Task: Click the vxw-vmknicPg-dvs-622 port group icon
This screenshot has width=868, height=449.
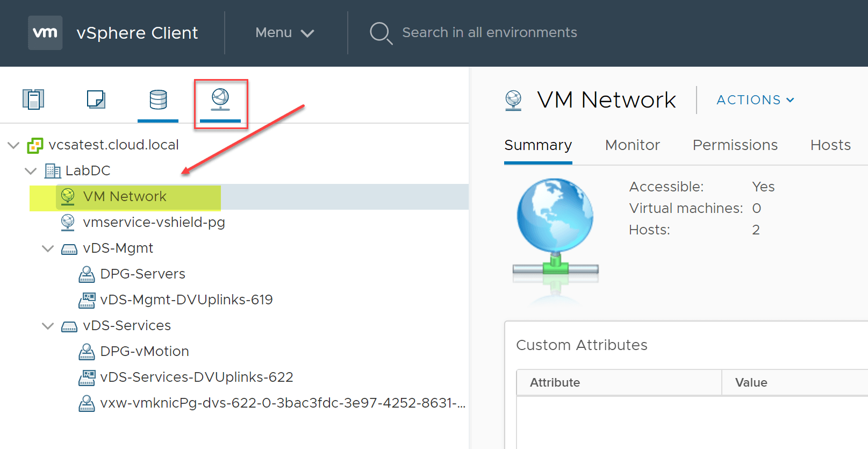Action: [x=87, y=403]
